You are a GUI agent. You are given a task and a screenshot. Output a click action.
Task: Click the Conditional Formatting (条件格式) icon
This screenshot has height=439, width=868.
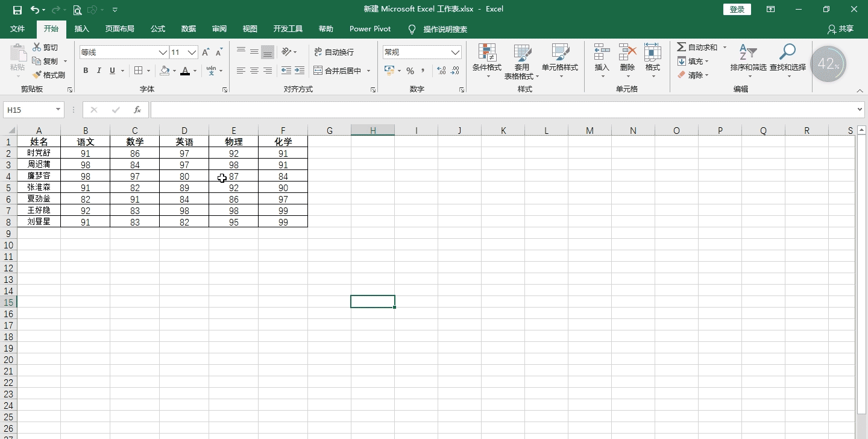coord(486,53)
